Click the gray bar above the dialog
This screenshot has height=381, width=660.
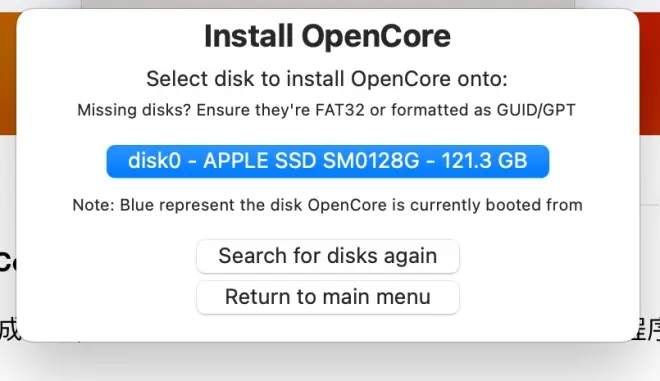tap(327, 4)
